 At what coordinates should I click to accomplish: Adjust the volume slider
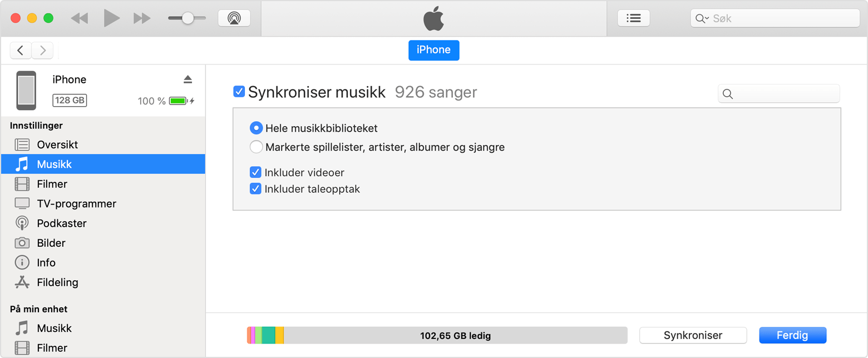pos(188,17)
